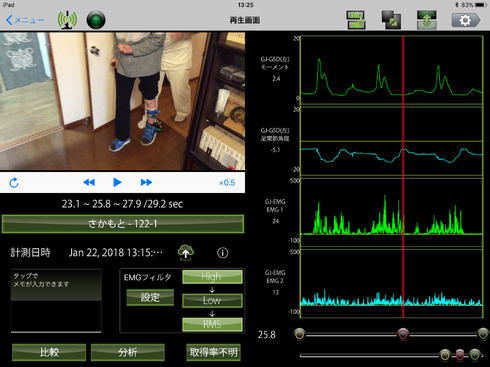Tap the iPad battery indicator

(481, 5)
